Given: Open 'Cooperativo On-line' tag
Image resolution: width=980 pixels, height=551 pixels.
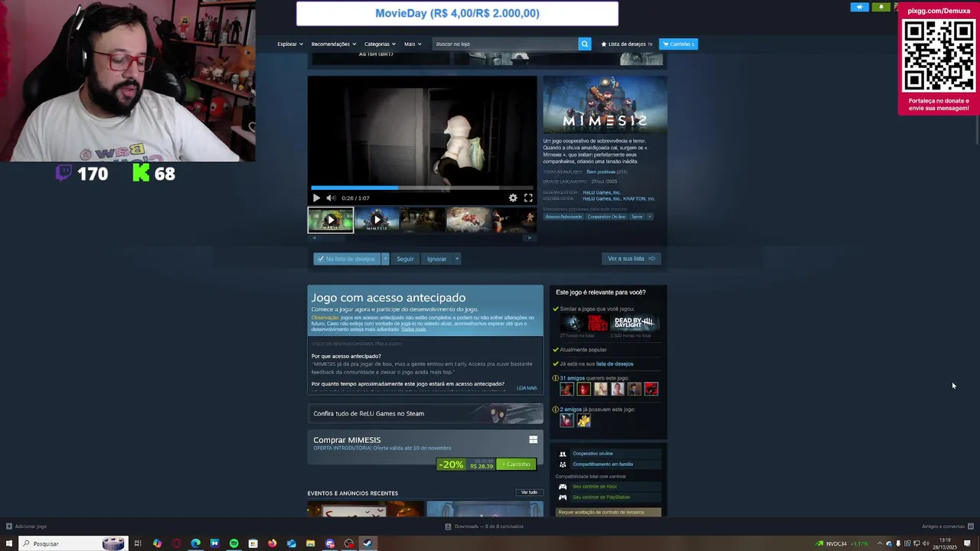Looking at the screenshot, I should 606,217.
